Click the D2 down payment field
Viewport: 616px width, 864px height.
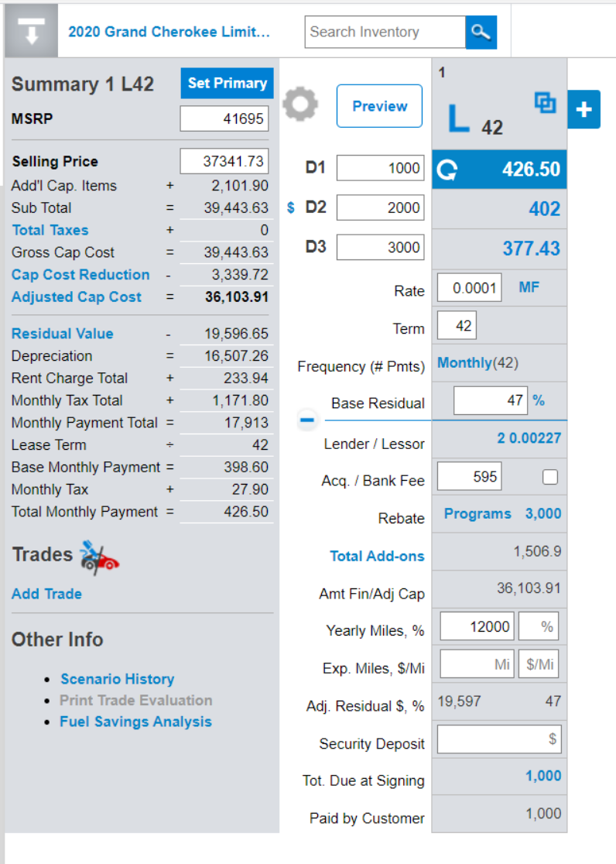(380, 207)
